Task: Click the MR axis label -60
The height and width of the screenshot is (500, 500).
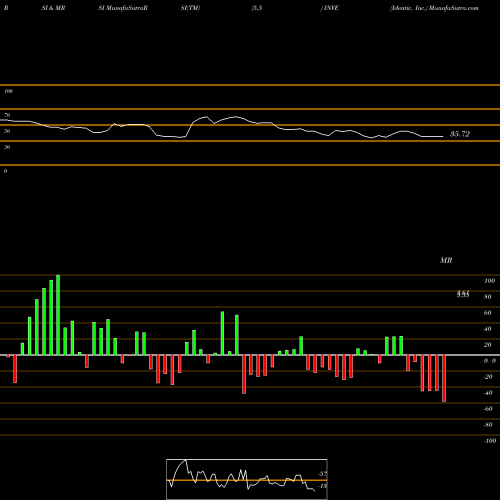Action: point(488,409)
